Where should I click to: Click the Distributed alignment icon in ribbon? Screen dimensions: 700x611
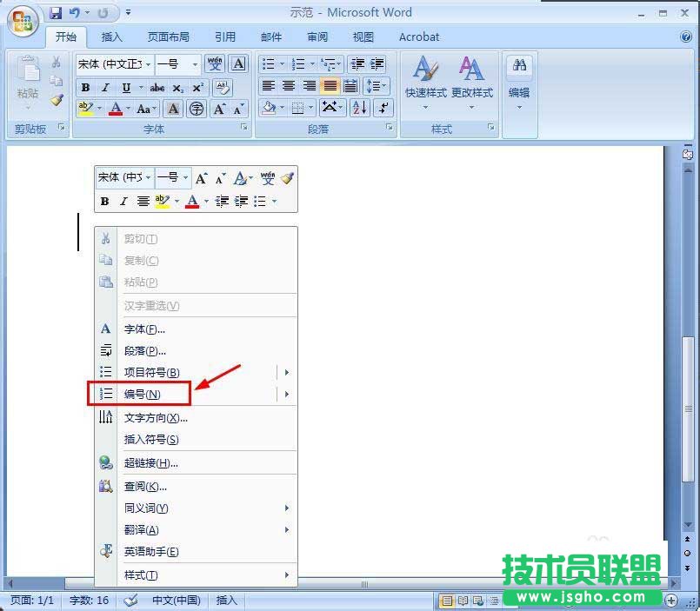350,85
